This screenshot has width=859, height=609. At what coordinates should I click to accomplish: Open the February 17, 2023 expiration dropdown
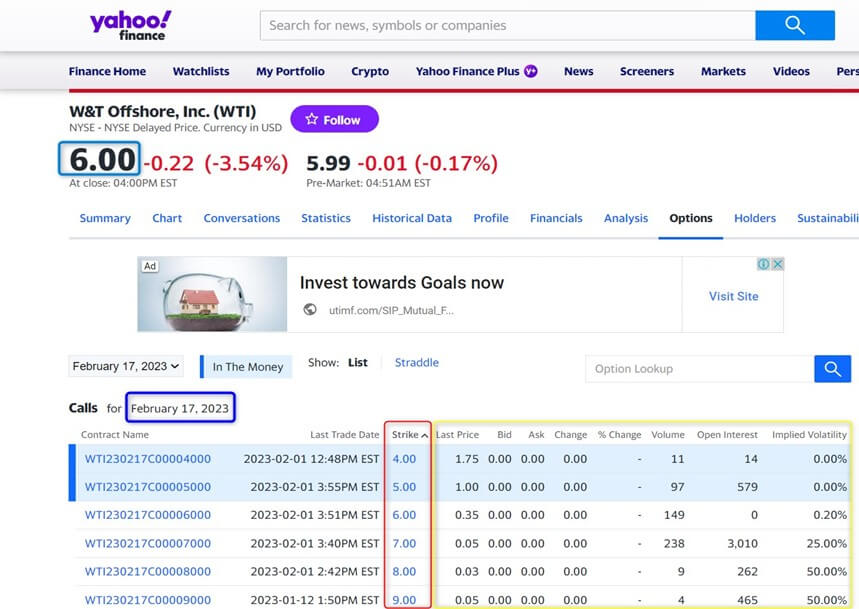click(126, 366)
